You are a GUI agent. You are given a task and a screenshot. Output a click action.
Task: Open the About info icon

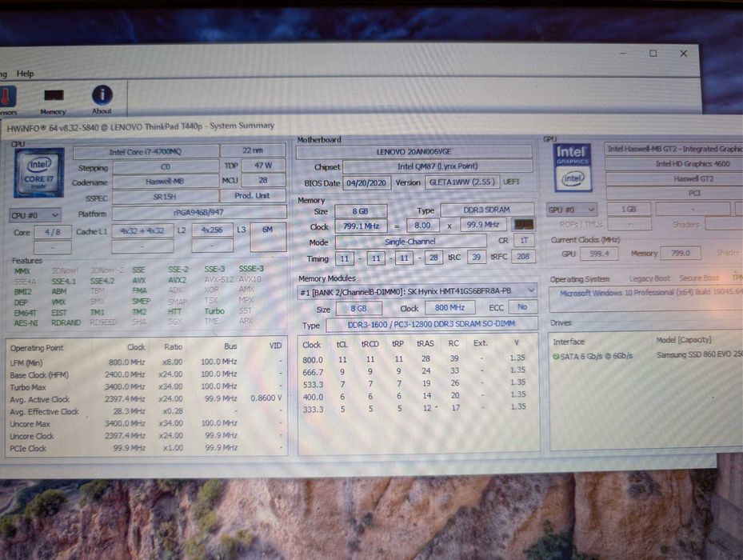click(102, 100)
